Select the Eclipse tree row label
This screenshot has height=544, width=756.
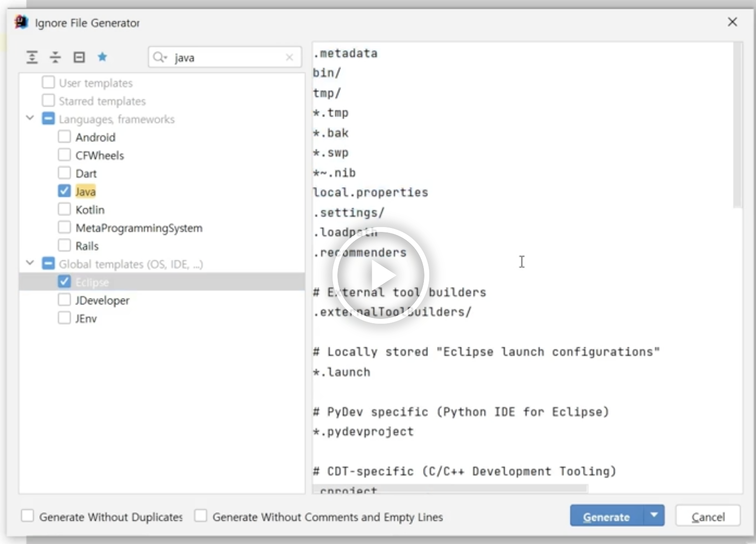tap(92, 282)
